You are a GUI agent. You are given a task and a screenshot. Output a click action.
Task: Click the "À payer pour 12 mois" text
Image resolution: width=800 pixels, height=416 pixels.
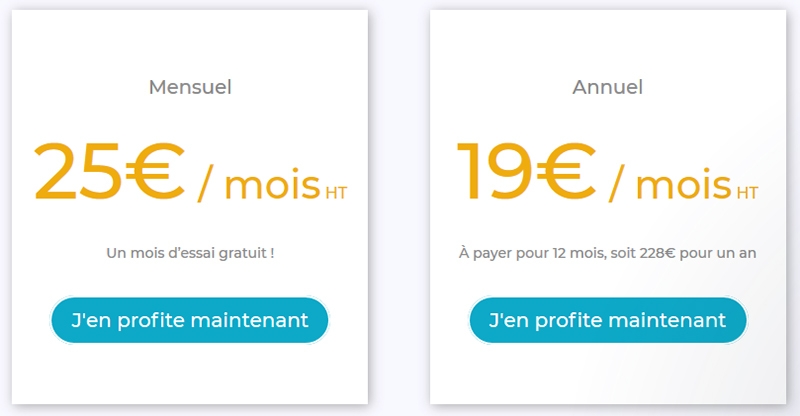(532, 253)
